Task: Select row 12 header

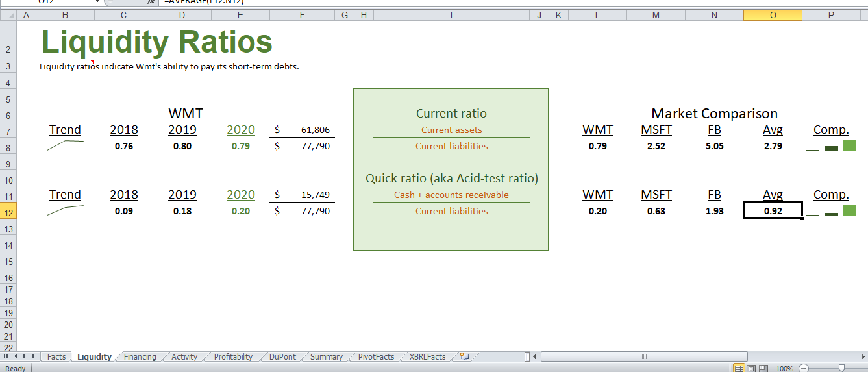Action: tap(7, 212)
